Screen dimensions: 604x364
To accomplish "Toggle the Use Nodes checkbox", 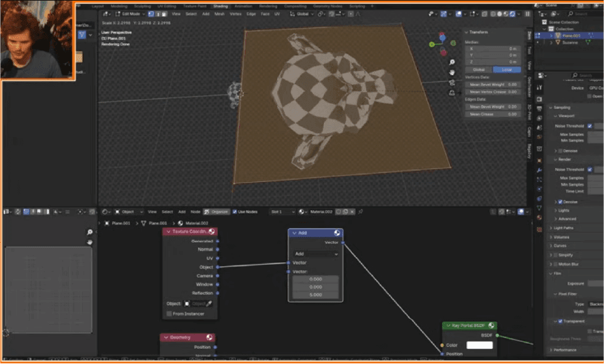I will click(x=234, y=211).
